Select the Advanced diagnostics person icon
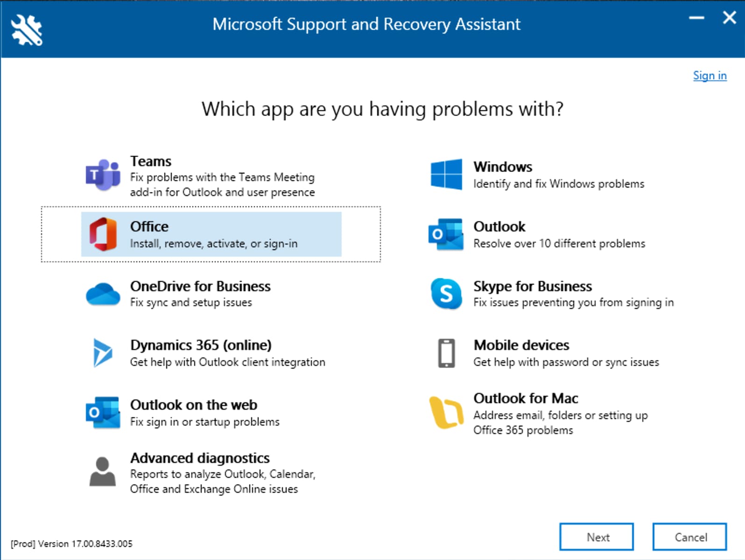This screenshot has height=560, width=745. (x=103, y=472)
